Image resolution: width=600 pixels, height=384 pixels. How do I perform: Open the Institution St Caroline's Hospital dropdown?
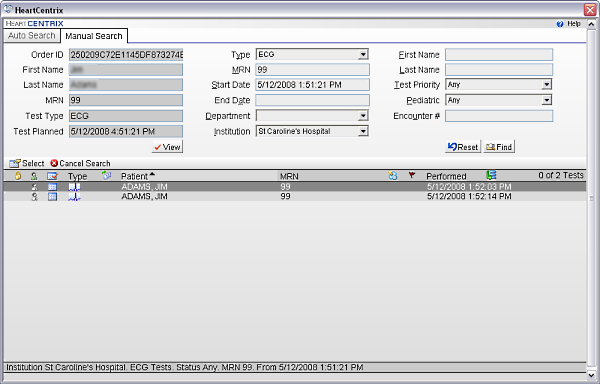coord(363,132)
